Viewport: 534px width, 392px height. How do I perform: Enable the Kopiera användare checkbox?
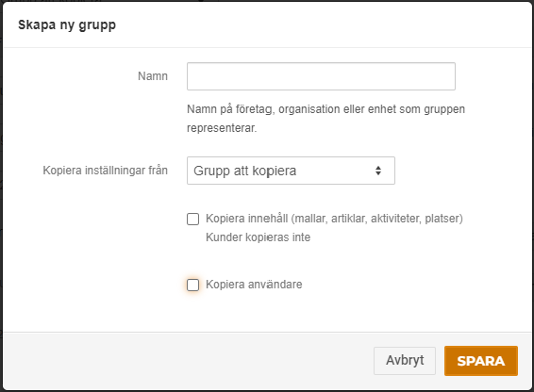192,285
